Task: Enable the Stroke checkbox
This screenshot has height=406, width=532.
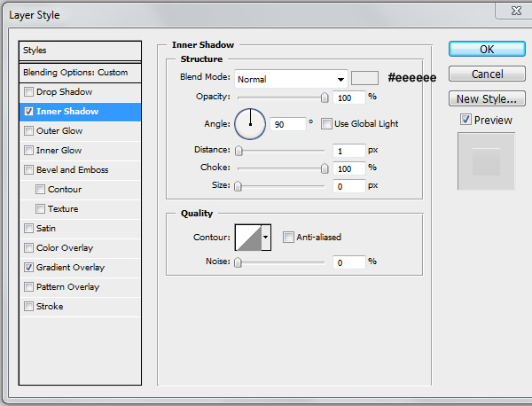Action: click(29, 307)
